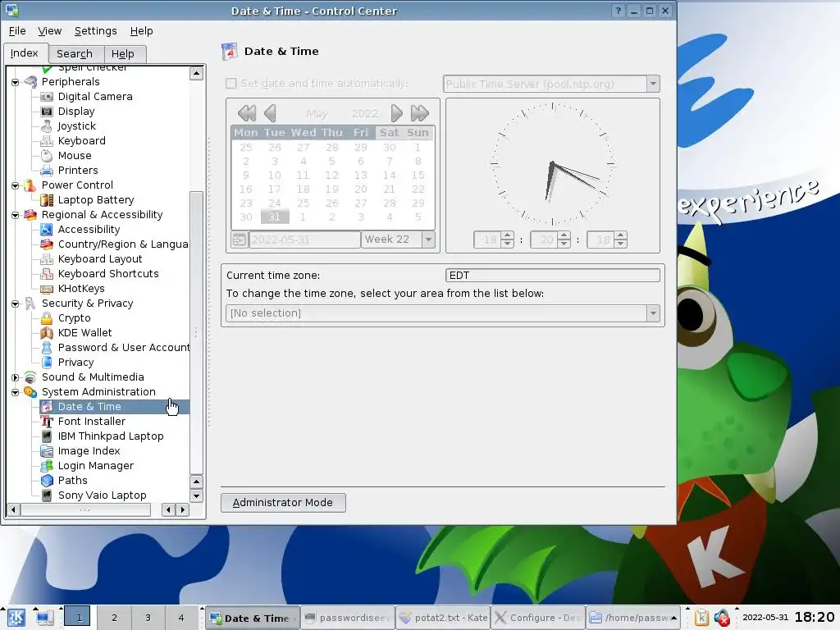The image size is (840, 630).
Task: Open the IBM Thinkpad Laptop icon
Action: (x=47, y=436)
